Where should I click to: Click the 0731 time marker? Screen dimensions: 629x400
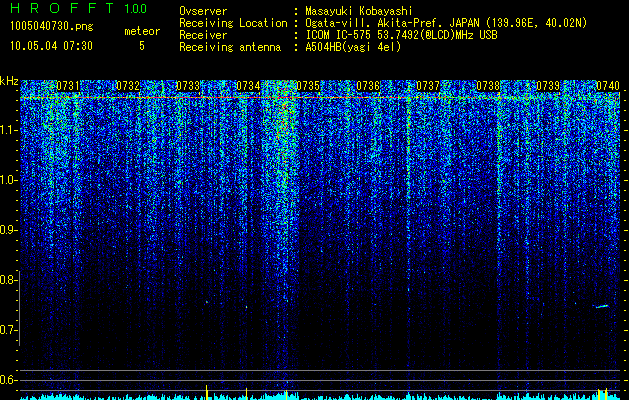click(x=68, y=86)
